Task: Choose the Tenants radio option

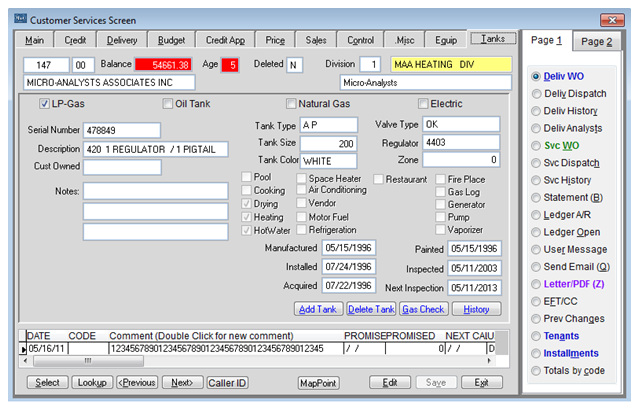Action: [x=536, y=336]
